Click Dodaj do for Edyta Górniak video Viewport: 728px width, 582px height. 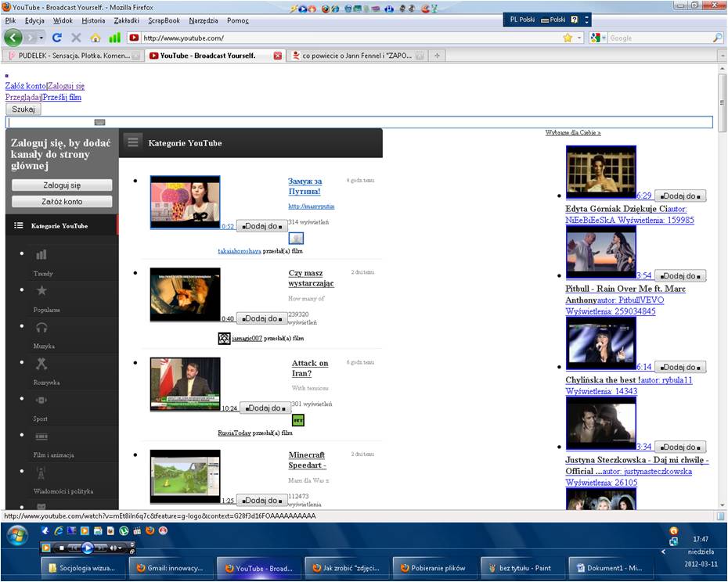click(x=680, y=196)
